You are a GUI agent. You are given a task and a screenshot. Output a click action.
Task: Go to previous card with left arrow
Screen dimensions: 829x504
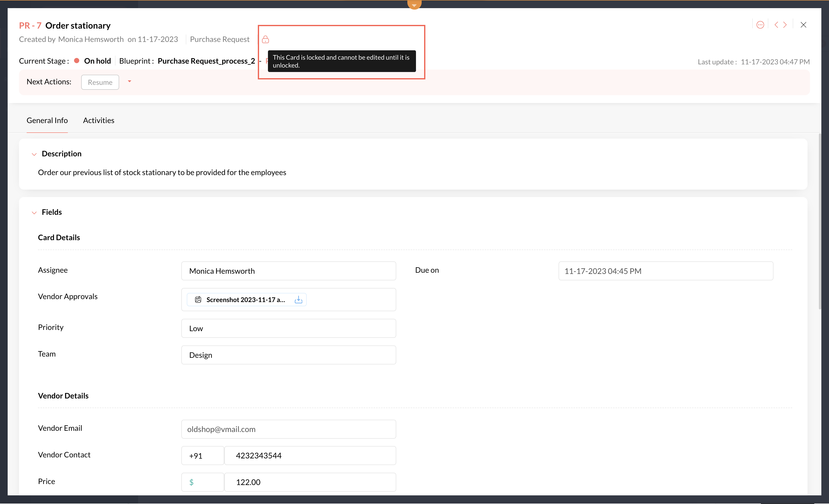776,25
